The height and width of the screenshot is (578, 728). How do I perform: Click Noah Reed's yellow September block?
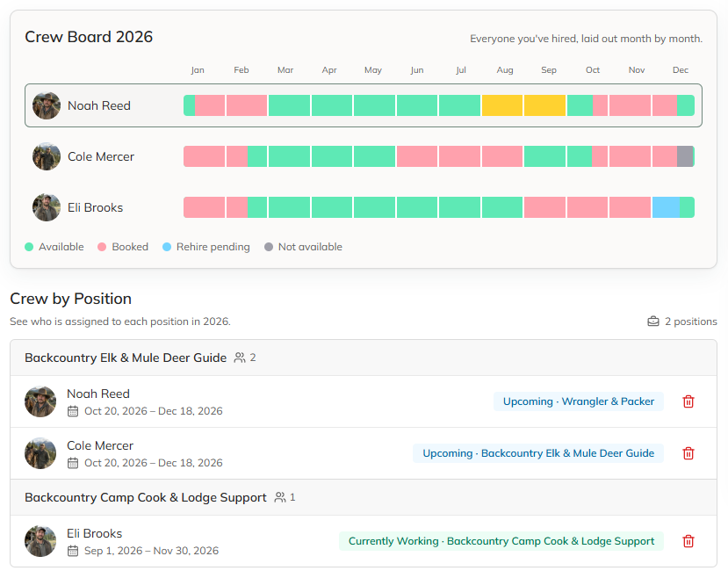point(544,105)
